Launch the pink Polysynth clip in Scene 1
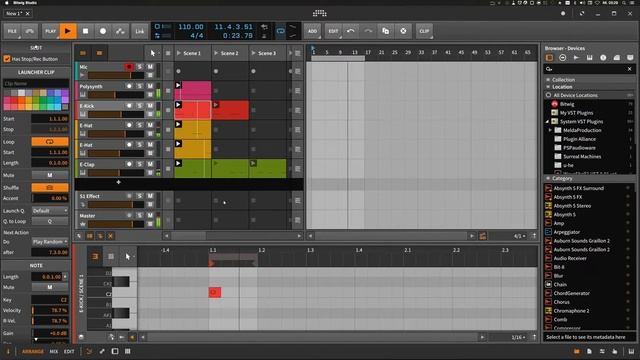The height and width of the screenshot is (360, 640). pyautogui.click(x=178, y=85)
